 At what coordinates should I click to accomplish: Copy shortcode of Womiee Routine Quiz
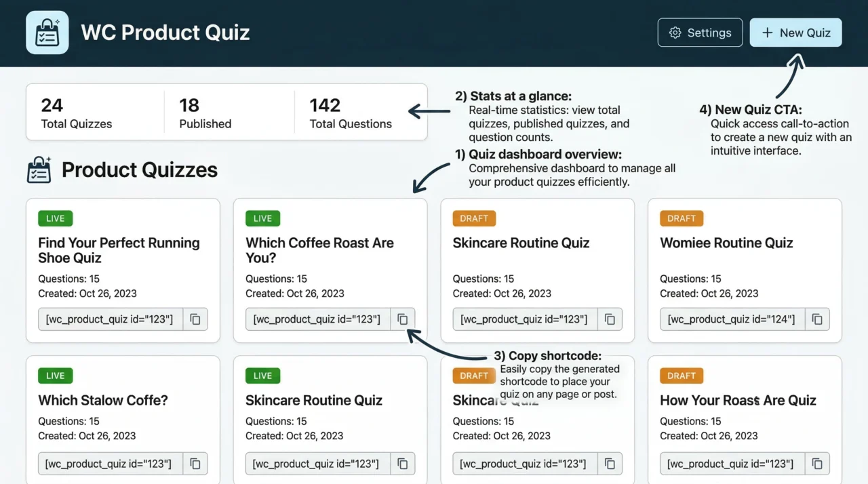pyautogui.click(x=817, y=319)
